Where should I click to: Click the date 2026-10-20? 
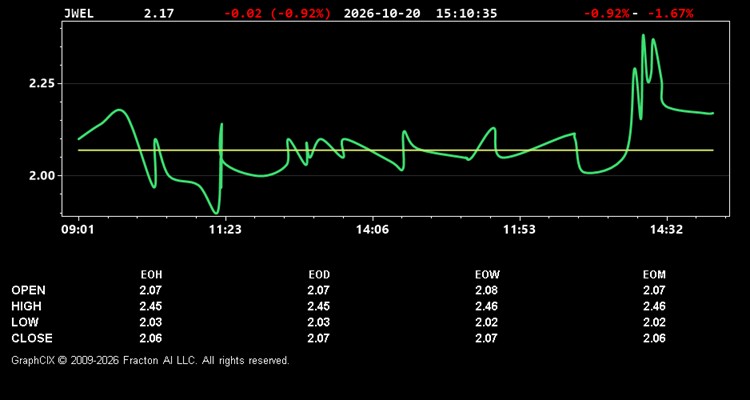point(382,13)
